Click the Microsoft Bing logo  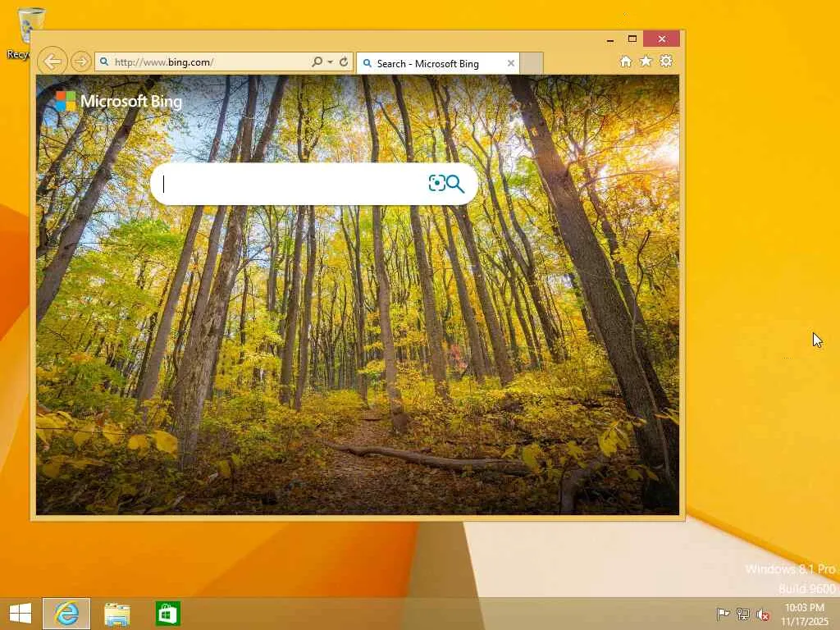(118, 101)
